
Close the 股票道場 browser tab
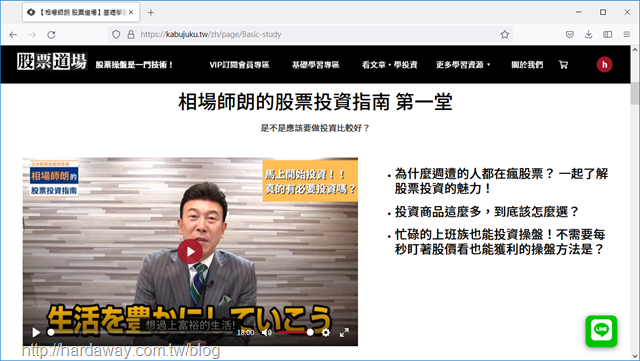pos(131,13)
